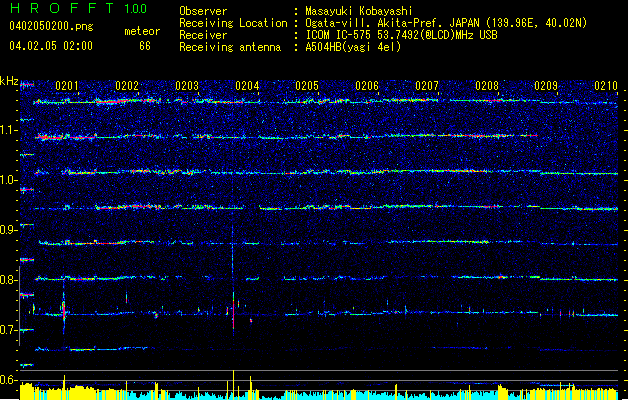The height and width of the screenshot is (400, 629).
Task: Click the 'Observer' label
Action: (203, 11)
